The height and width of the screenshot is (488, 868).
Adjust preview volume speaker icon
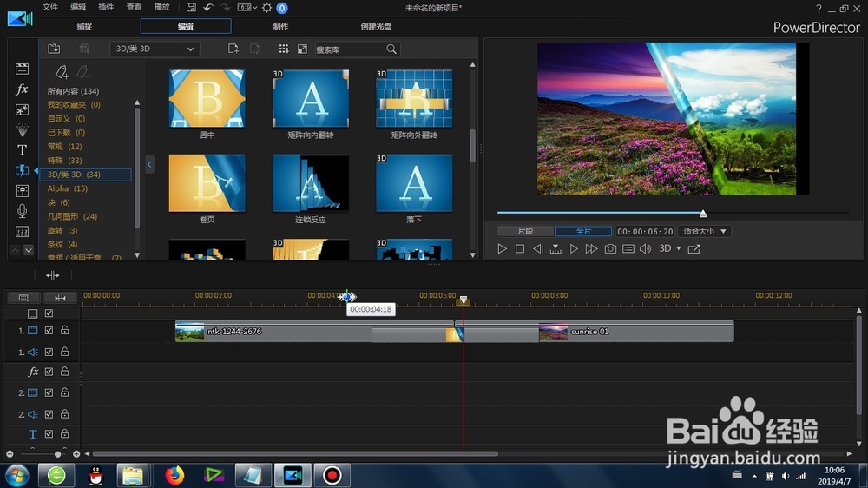646,248
